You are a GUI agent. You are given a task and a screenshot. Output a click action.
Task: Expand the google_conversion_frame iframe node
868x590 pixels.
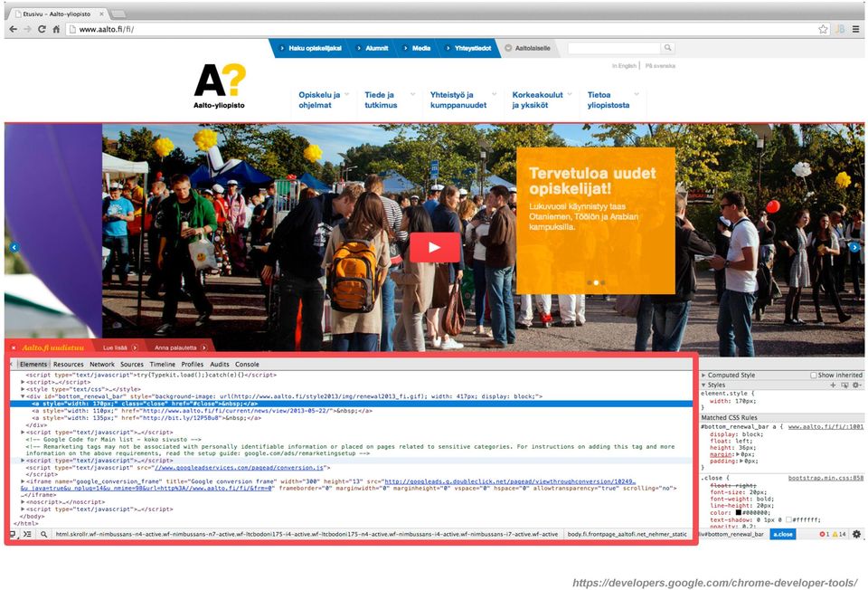pos(23,481)
